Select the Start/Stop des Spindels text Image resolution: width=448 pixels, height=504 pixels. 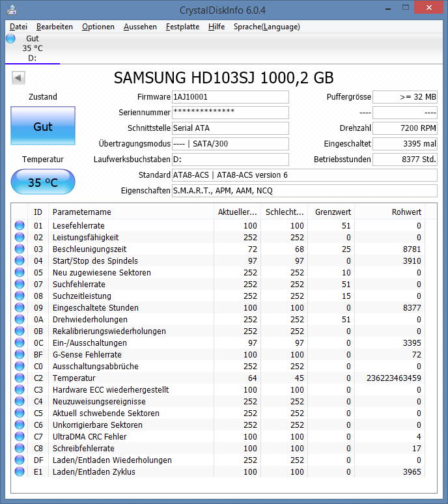[95, 261]
